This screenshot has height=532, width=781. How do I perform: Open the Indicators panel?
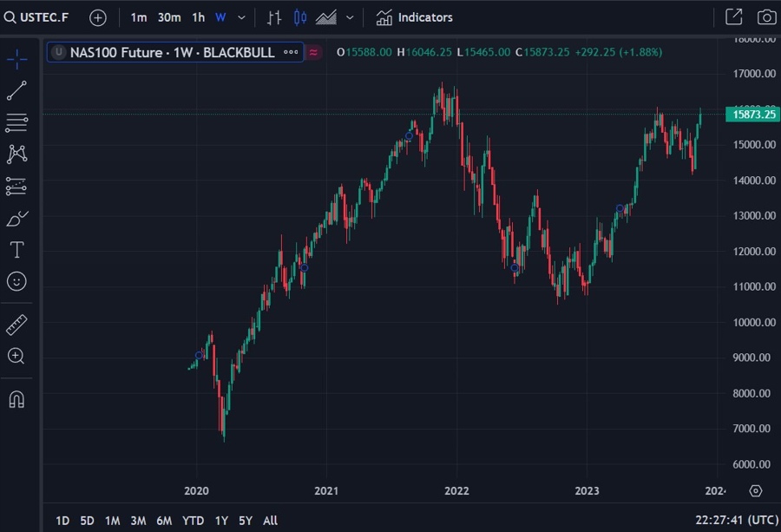tap(415, 17)
